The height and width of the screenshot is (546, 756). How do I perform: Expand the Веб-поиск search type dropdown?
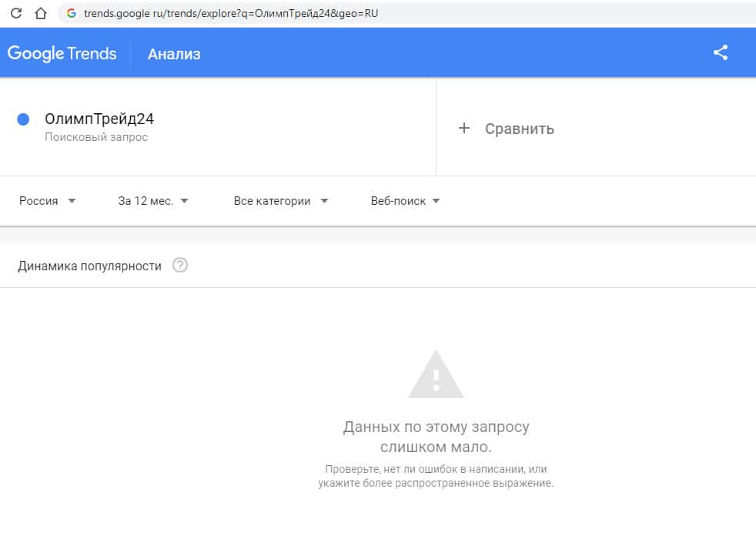tap(405, 201)
